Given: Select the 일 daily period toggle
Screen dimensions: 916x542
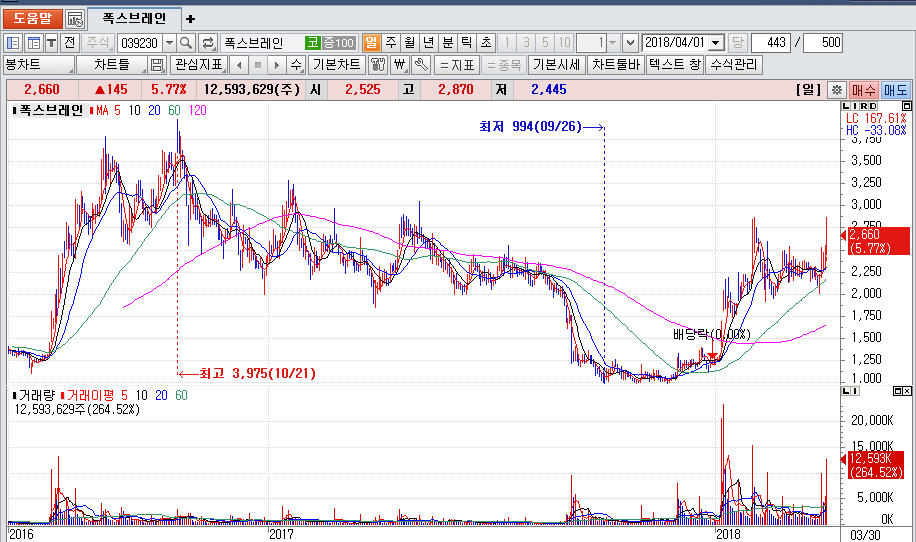Looking at the screenshot, I should point(371,43).
